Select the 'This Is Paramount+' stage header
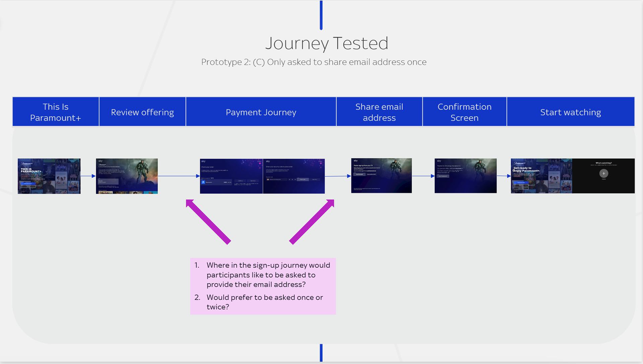The width and height of the screenshot is (643, 364). click(56, 112)
